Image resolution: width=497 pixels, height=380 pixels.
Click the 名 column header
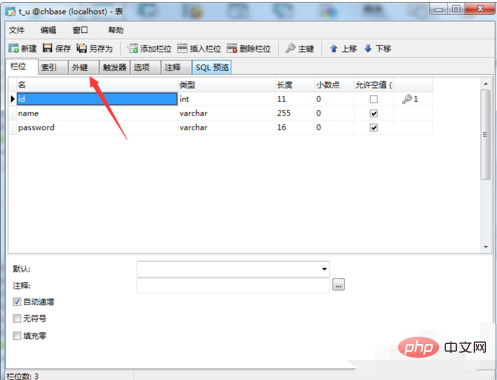click(97, 85)
